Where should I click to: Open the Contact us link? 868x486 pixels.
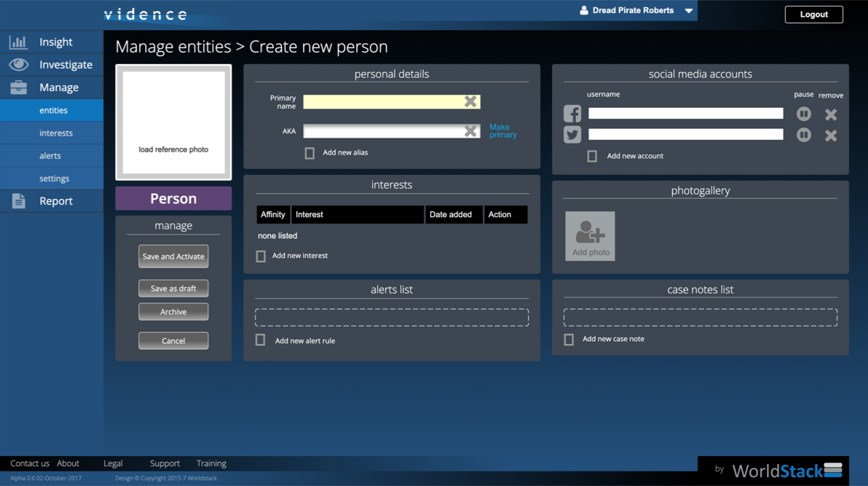[x=30, y=463]
